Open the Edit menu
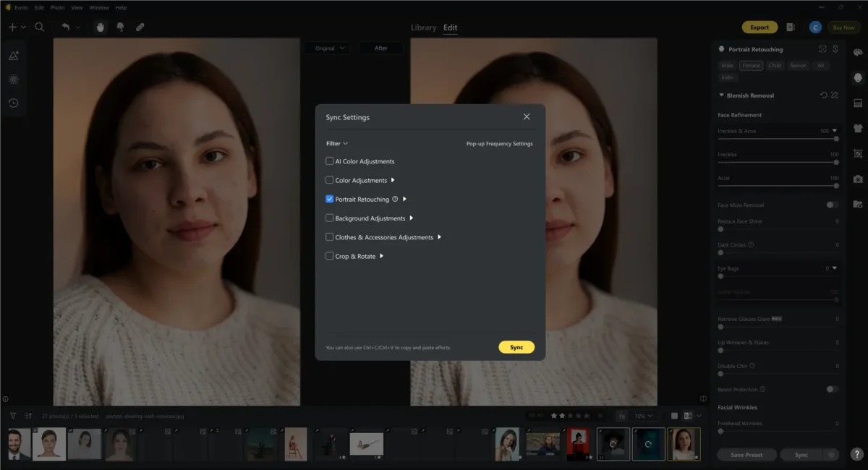Viewport: 868px width, 470px height. (x=39, y=7)
